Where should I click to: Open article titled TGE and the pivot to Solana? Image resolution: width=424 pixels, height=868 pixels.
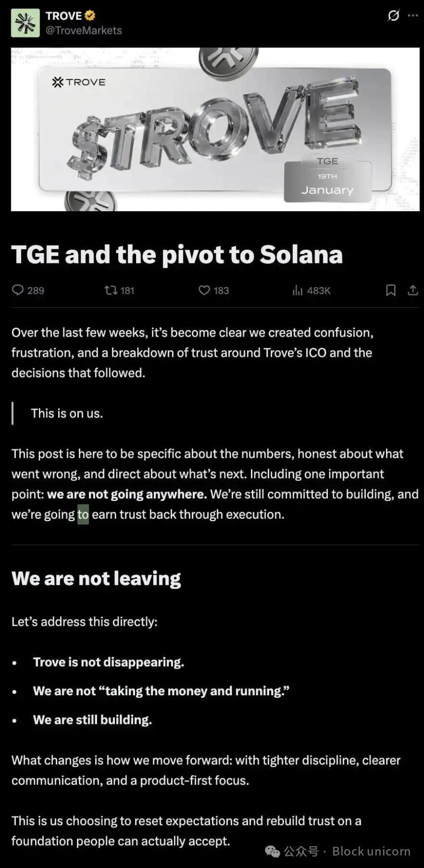click(x=177, y=255)
